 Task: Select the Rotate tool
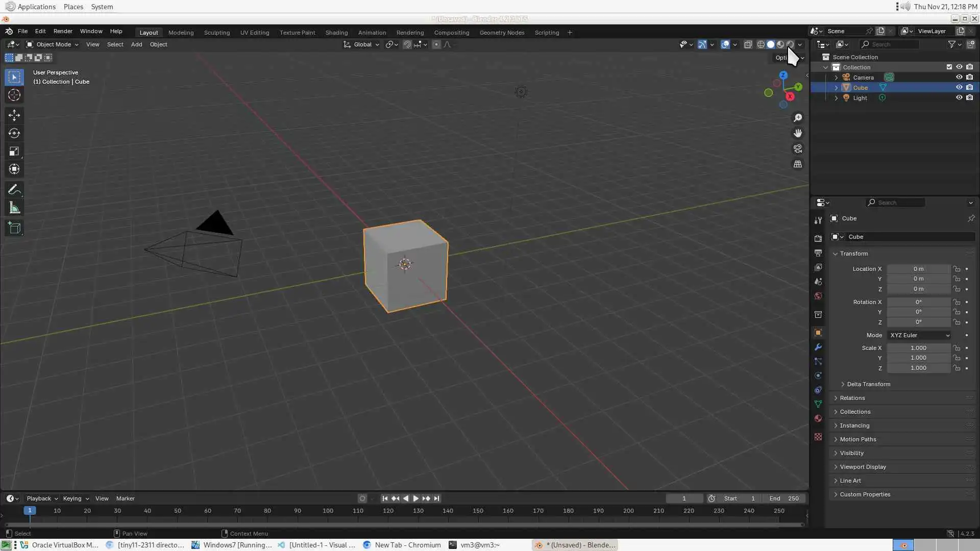click(x=14, y=133)
